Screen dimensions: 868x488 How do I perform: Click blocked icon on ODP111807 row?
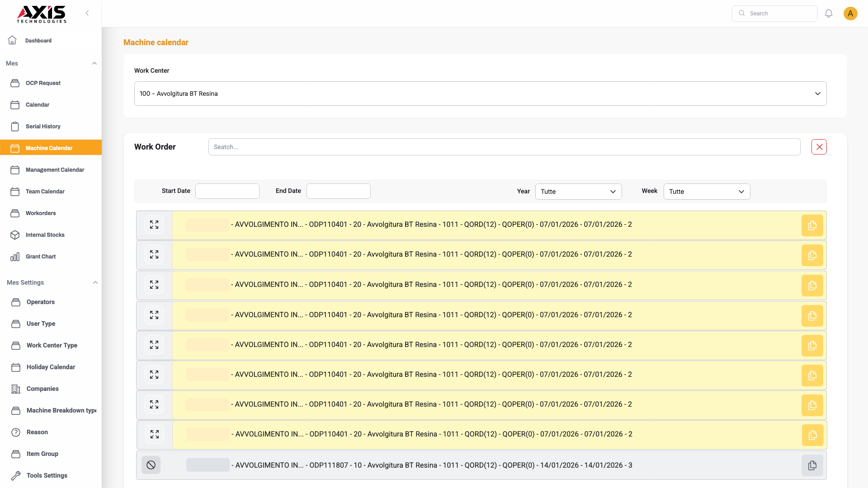[151, 465]
